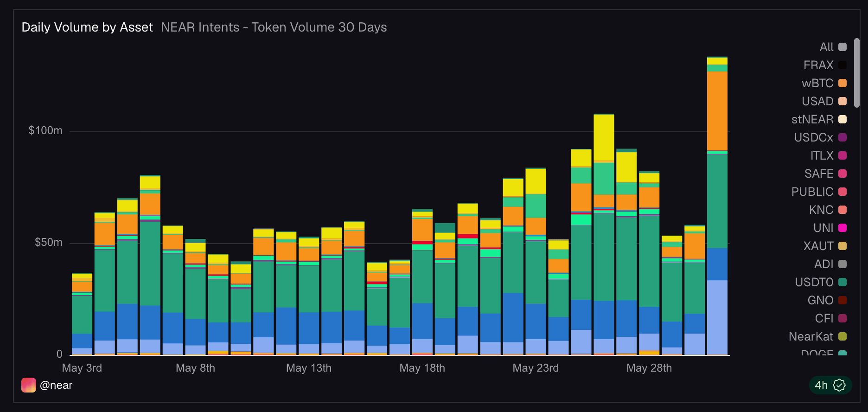Click the NEAR Intents subtitle text

tap(274, 27)
